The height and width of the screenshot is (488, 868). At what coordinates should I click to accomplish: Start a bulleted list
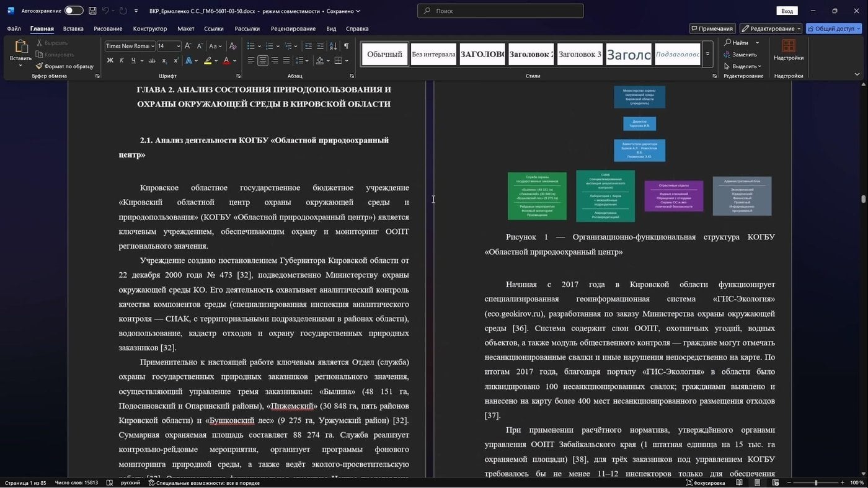(x=250, y=46)
